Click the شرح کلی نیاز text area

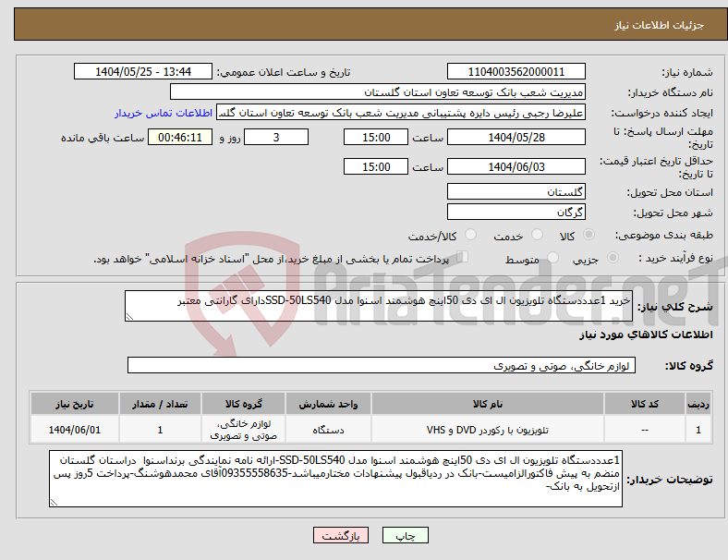379,306
